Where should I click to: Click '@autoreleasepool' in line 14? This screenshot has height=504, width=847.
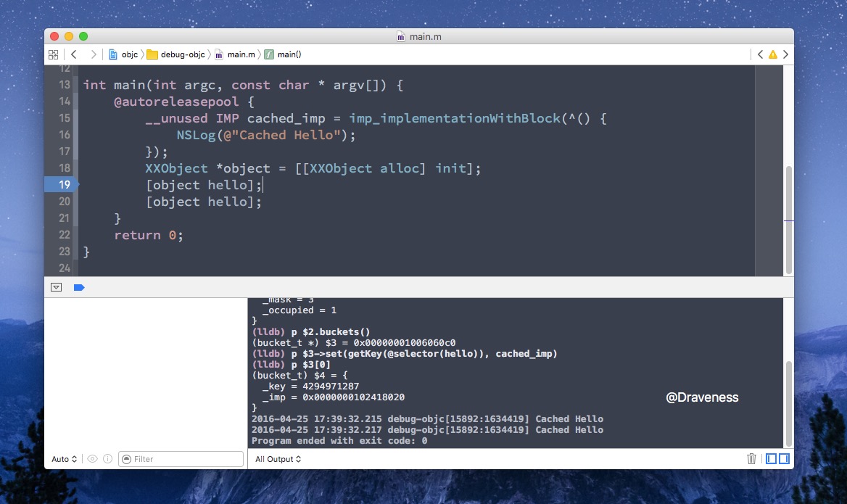click(x=176, y=102)
